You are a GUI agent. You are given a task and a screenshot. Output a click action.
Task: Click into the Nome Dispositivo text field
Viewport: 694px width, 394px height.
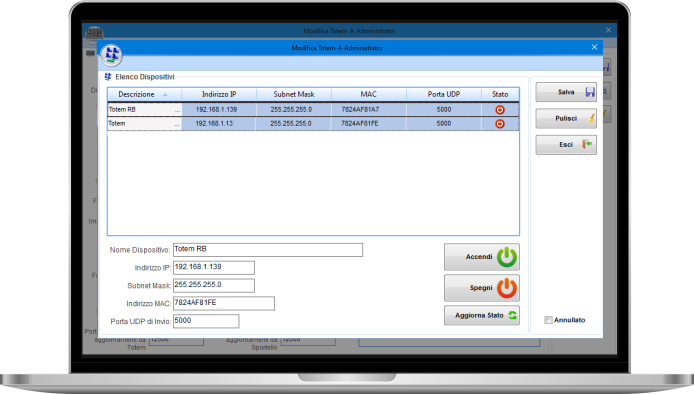pyautogui.click(x=268, y=250)
